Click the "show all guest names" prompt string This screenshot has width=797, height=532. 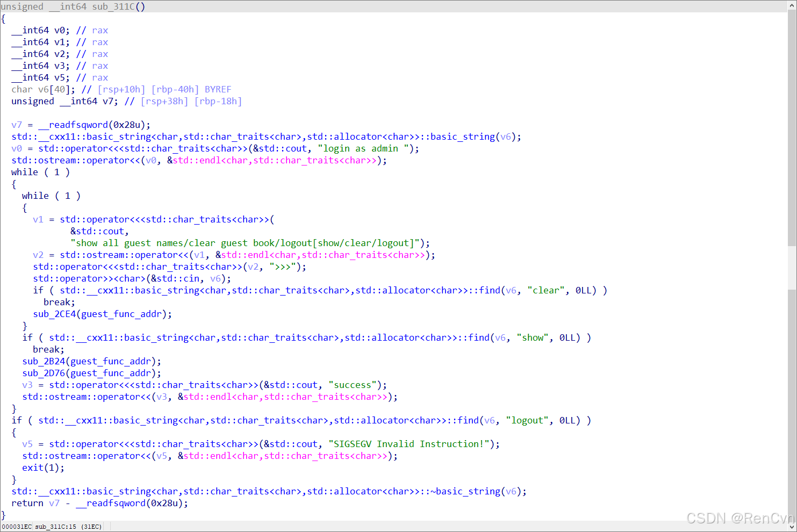[x=245, y=243]
